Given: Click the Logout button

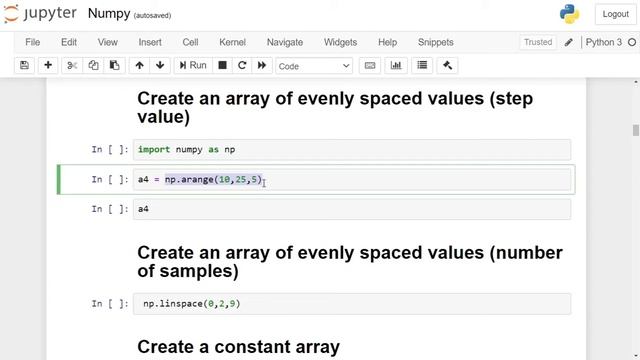Looking at the screenshot, I should [616, 14].
